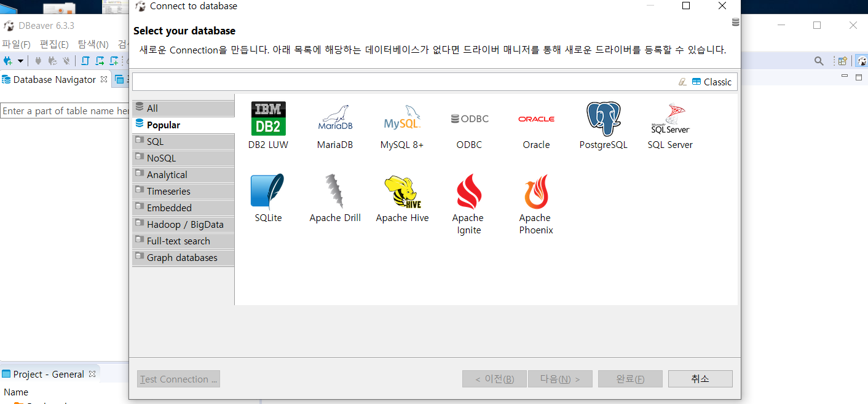Select the Apache Ignite icon
This screenshot has width=868, height=404.
(x=469, y=192)
